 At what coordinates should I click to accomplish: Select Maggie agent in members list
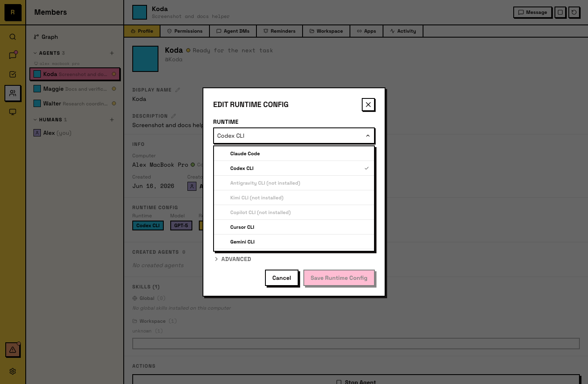(x=75, y=89)
